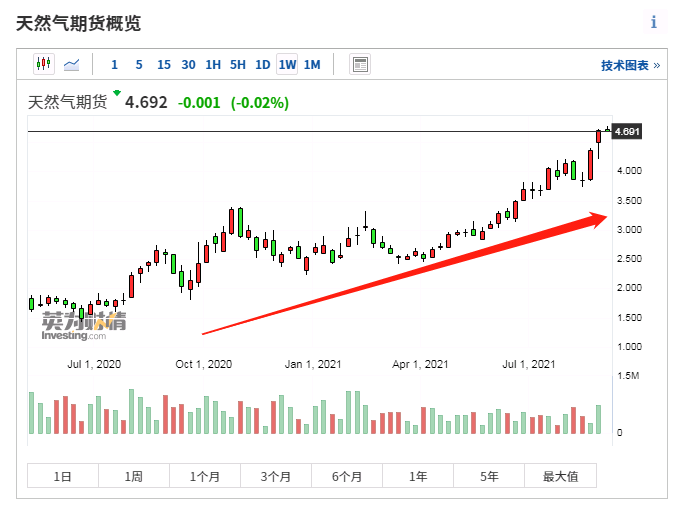Open the news overlay icon in toolbar
The height and width of the screenshot is (511, 681).
[x=360, y=65]
